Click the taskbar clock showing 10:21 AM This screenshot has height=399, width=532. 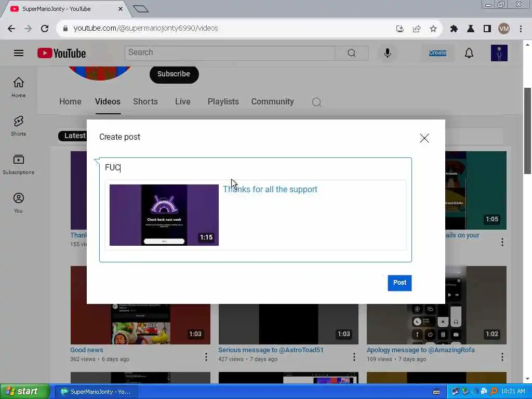[513, 392]
